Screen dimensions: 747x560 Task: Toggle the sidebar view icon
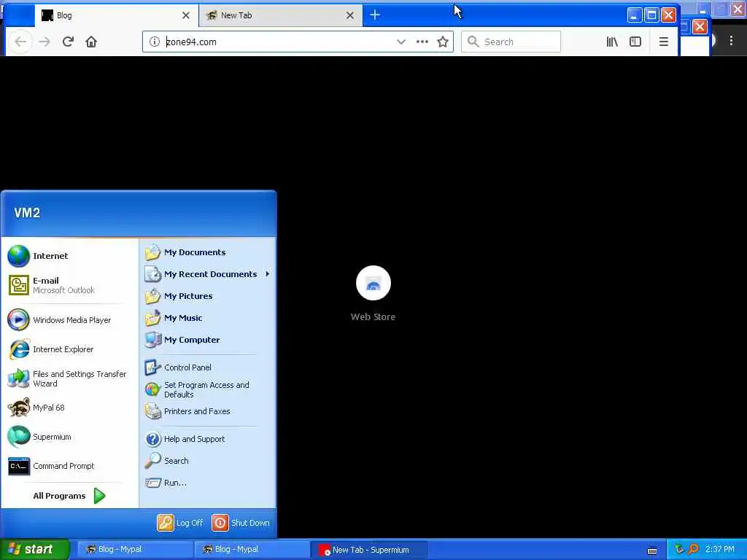tap(635, 42)
